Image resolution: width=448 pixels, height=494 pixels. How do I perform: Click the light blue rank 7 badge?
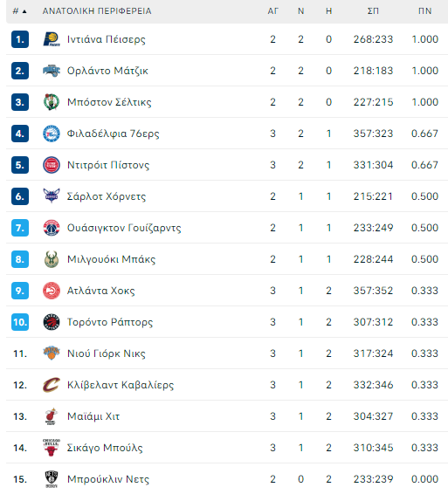[20, 228]
